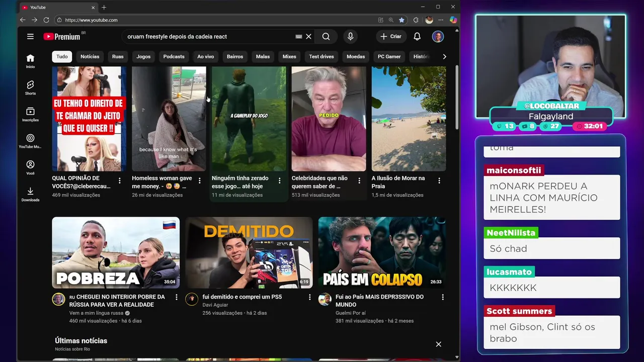Click the Criar button
This screenshot has height=362, width=644.
390,36
